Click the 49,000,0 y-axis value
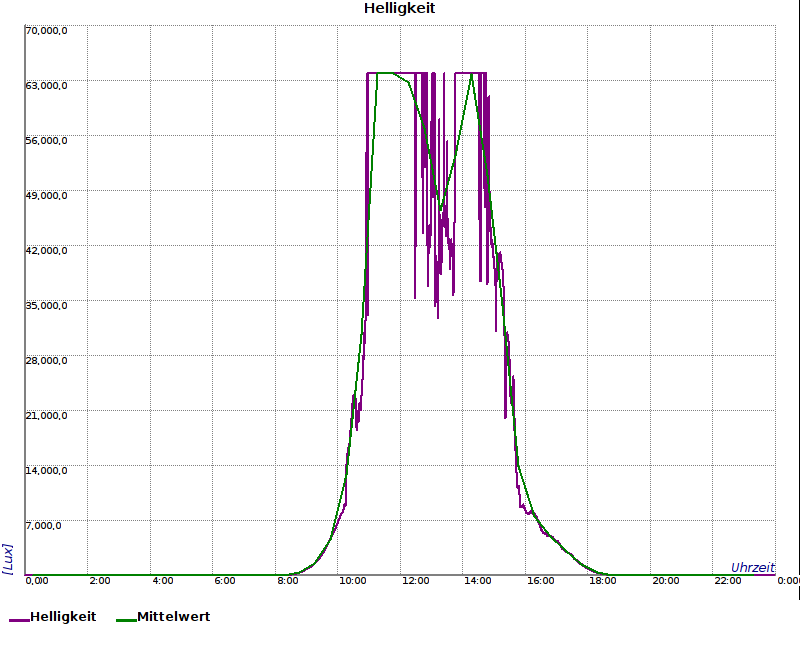Image resolution: width=800 pixels, height=650 pixels. [x=46, y=196]
